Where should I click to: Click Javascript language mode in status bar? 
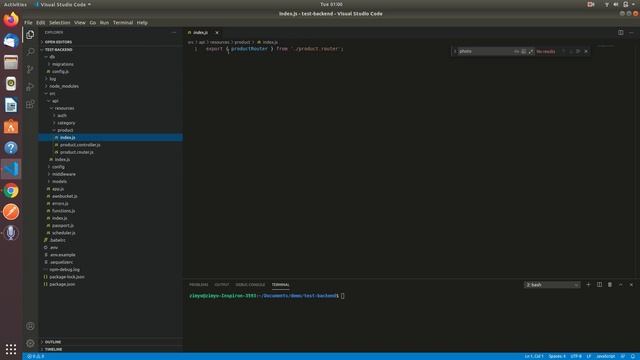(606, 356)
